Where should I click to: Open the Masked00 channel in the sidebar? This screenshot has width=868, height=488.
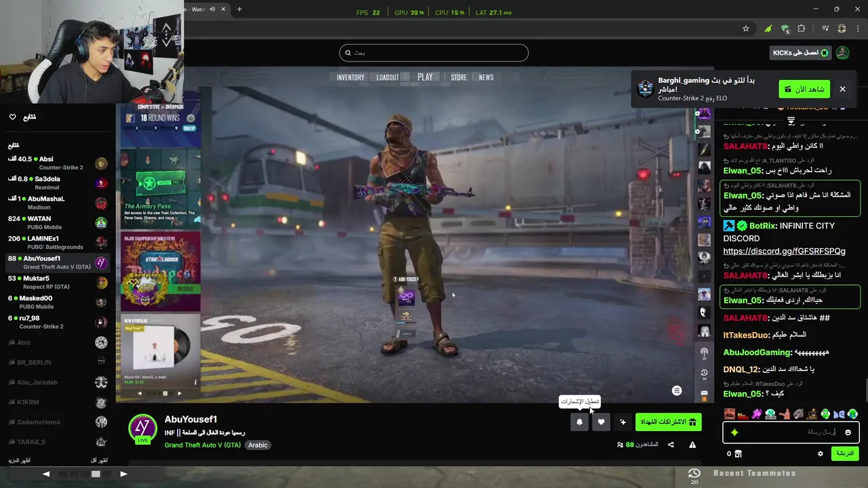57,302
